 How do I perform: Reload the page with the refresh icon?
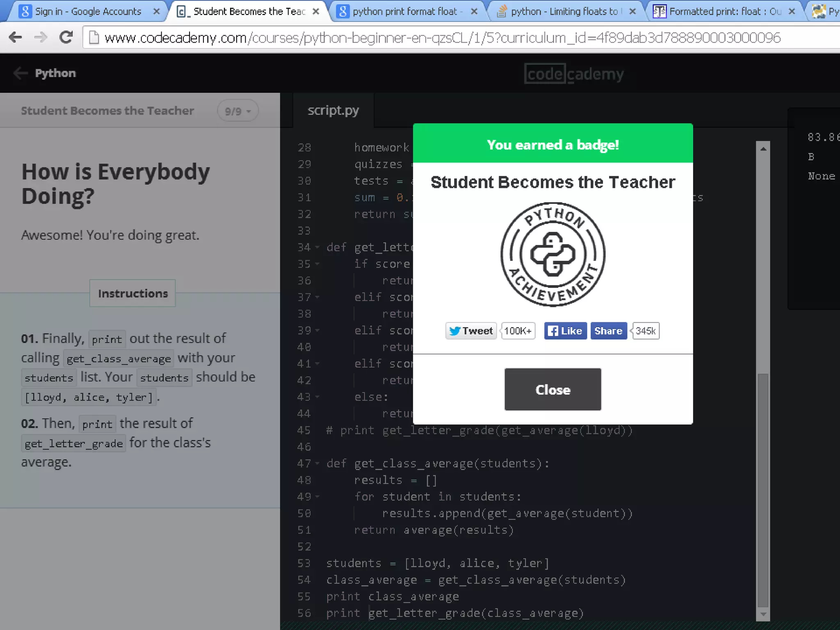[66, 37]
